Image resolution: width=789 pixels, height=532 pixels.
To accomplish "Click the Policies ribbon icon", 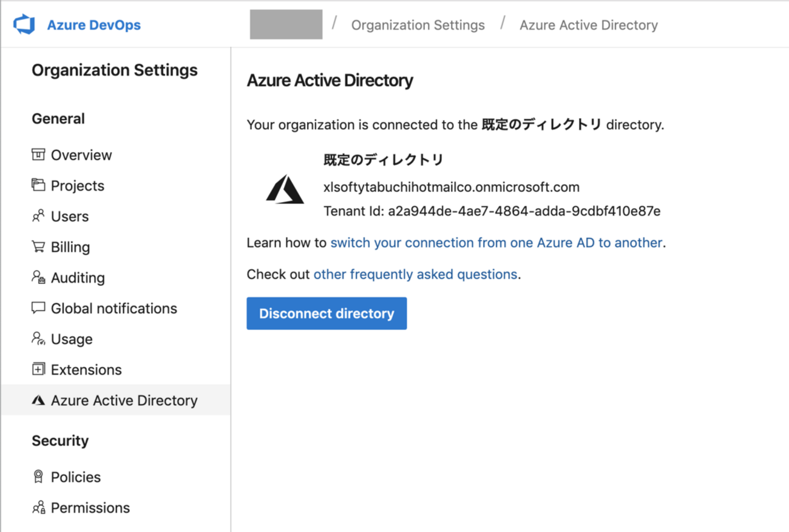I will (x=38, y=477).
